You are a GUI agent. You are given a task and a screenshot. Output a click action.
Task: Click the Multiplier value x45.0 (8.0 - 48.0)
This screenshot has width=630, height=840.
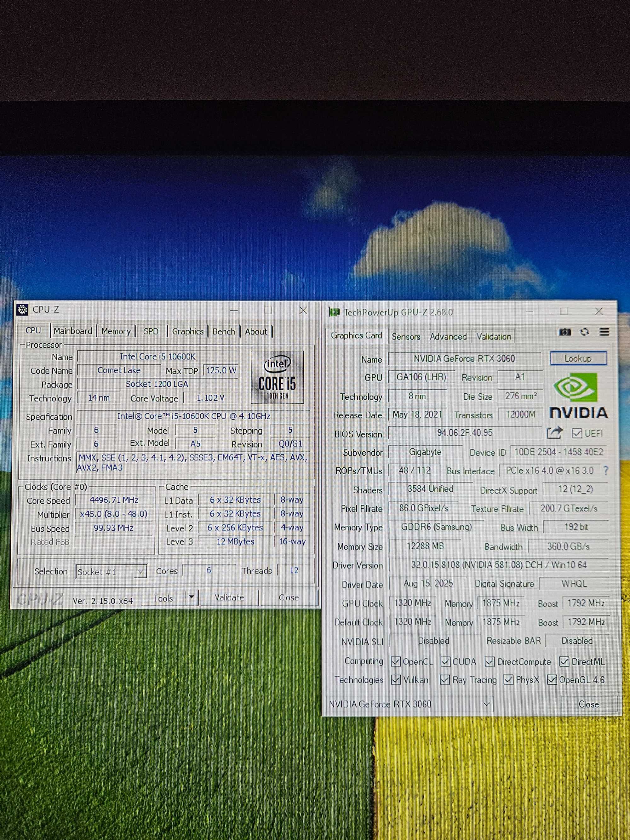click(113, 514)
